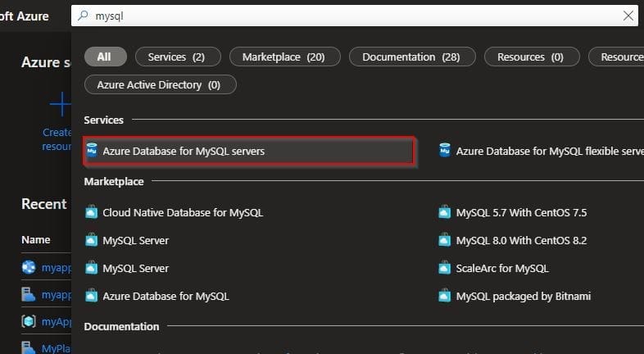Viewport: 644px width, 354px height.
Task: Filter results by Marketplace (20)
Action: 283,57
